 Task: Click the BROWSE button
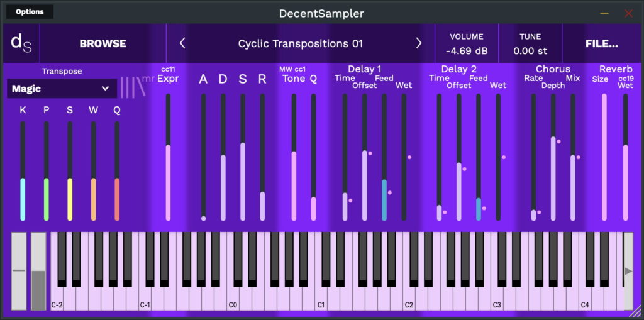pyautogui.click(x=103, y=43)
